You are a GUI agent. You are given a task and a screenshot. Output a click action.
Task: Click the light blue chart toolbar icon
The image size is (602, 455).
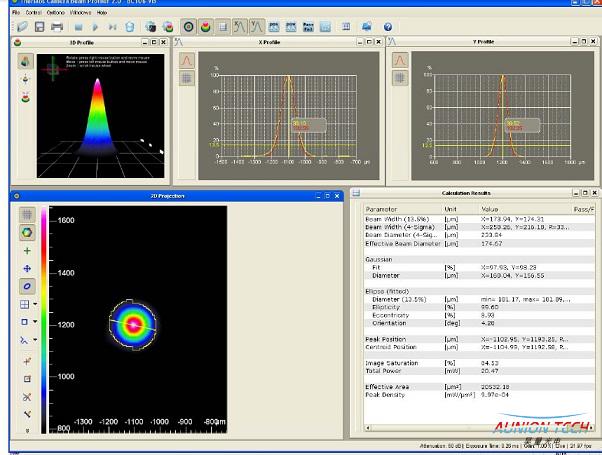[325, 27]
